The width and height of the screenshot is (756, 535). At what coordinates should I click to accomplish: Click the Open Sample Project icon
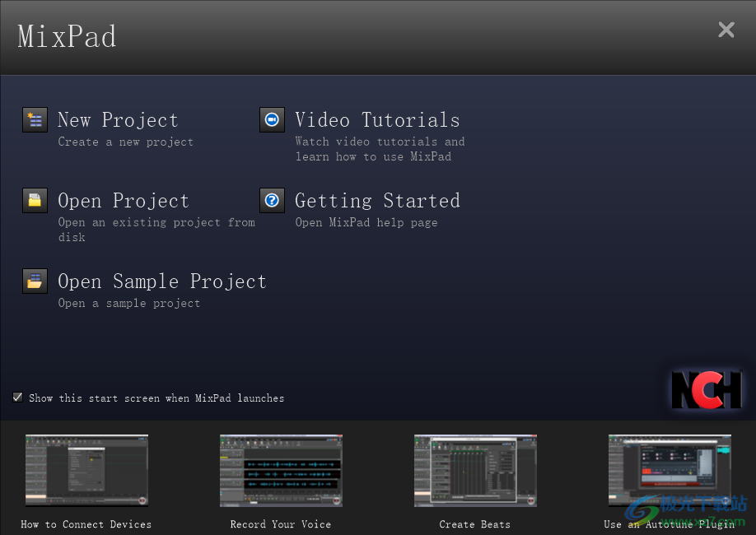point(35,281)
